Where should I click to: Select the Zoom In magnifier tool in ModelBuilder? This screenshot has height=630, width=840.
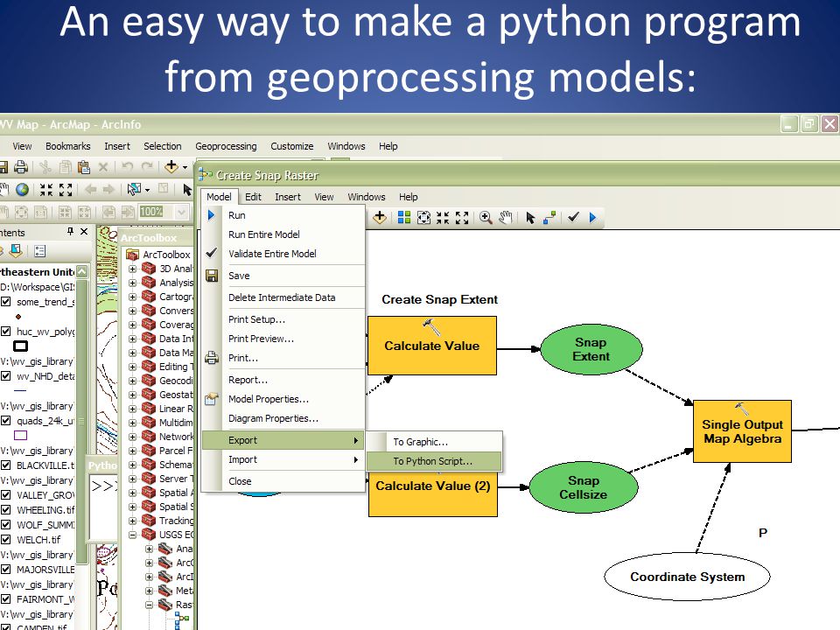(486, 217)
